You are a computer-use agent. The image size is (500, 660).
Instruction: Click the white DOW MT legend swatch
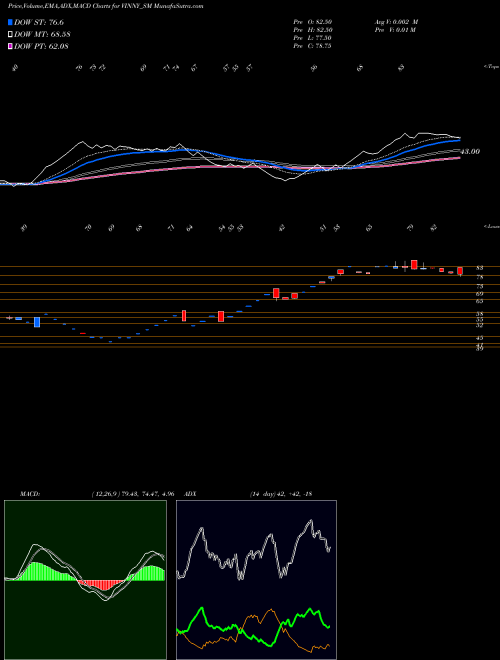pyautogui.click(x=11, y=34)
